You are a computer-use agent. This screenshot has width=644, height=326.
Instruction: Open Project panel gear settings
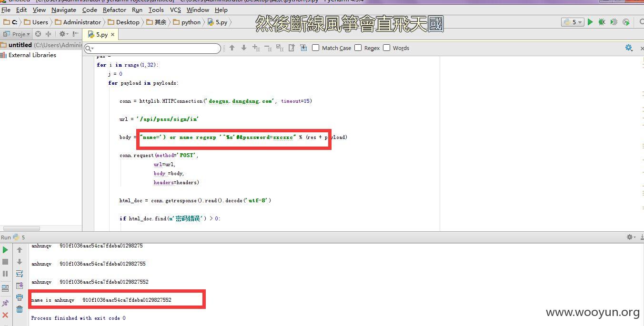63,34
